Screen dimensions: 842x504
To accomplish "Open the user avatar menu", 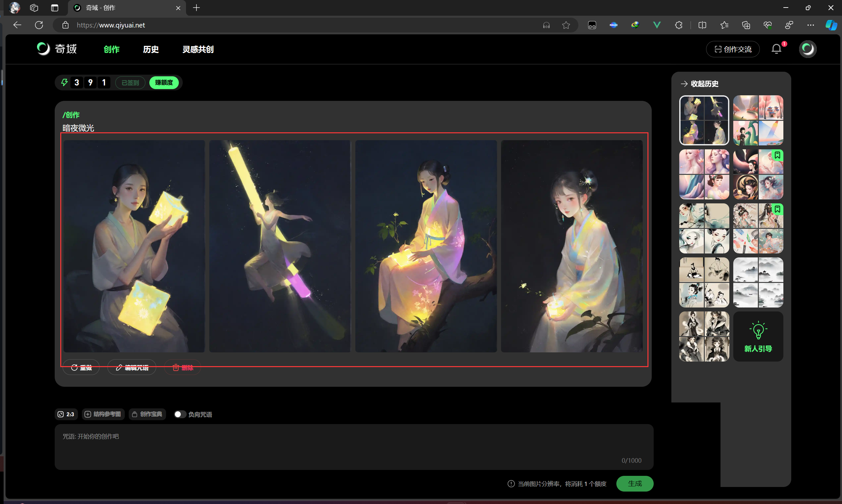I will pos(808,49).
